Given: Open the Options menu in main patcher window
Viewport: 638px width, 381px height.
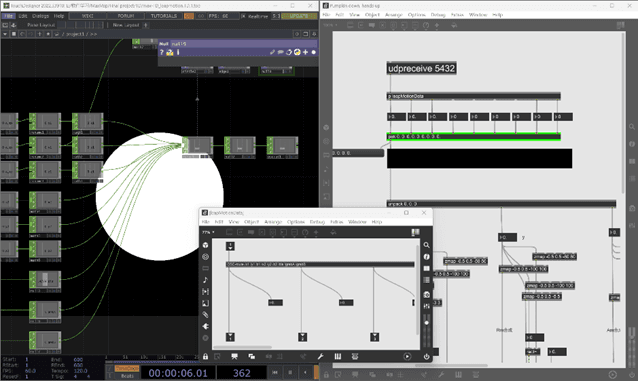Looking at the screenshot, I should 416,15.
